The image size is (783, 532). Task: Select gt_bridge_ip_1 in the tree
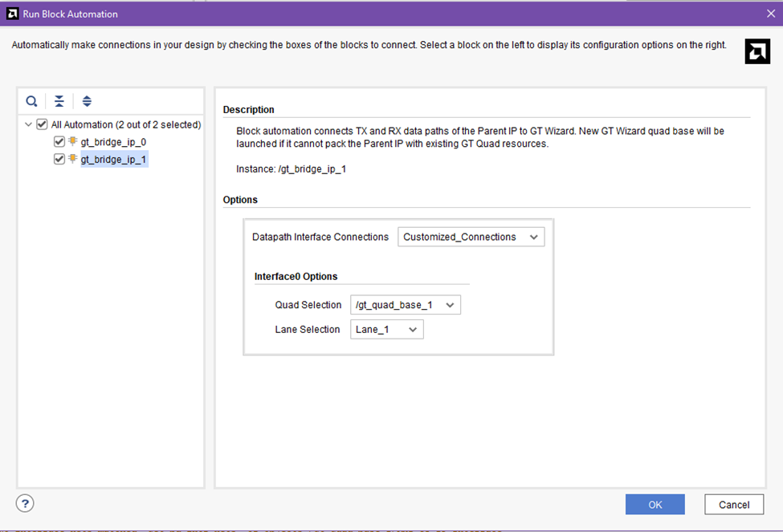point(113,160)
